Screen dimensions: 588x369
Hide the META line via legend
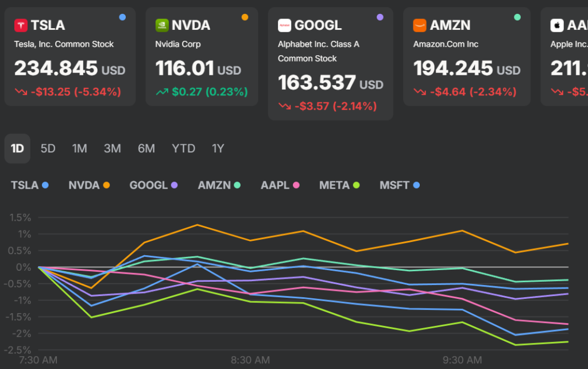[339, 185]
